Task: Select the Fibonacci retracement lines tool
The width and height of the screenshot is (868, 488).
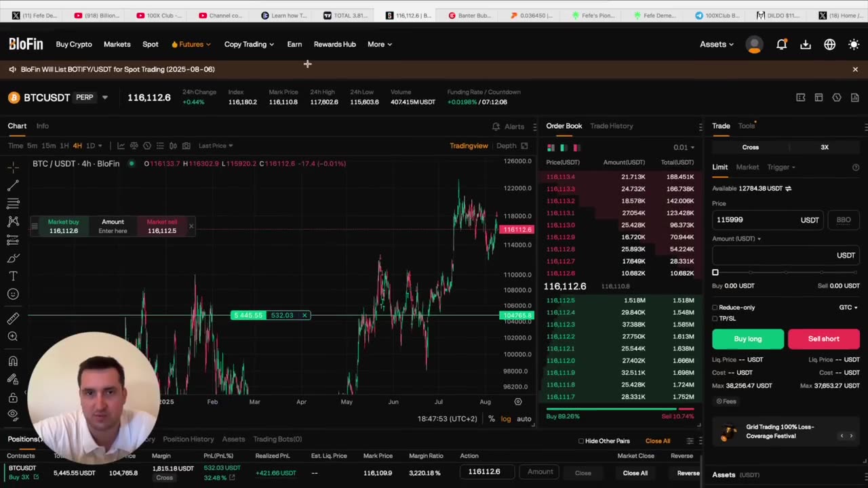Action: 13,203
